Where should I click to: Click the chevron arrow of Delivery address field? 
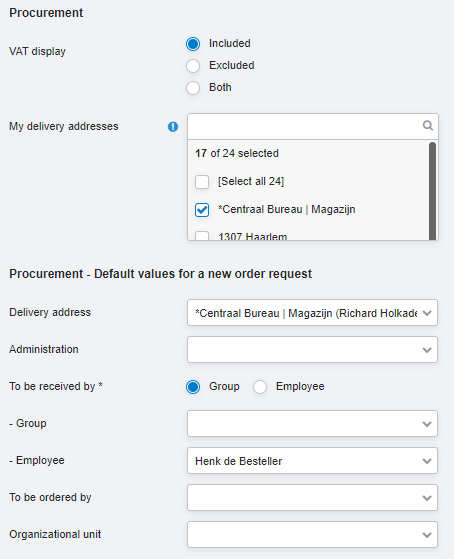point(427,313)
